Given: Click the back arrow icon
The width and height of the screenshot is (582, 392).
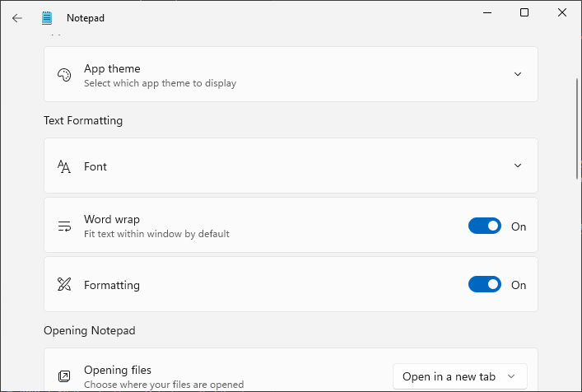Looking at the screenshot, I should coord(17,18).
